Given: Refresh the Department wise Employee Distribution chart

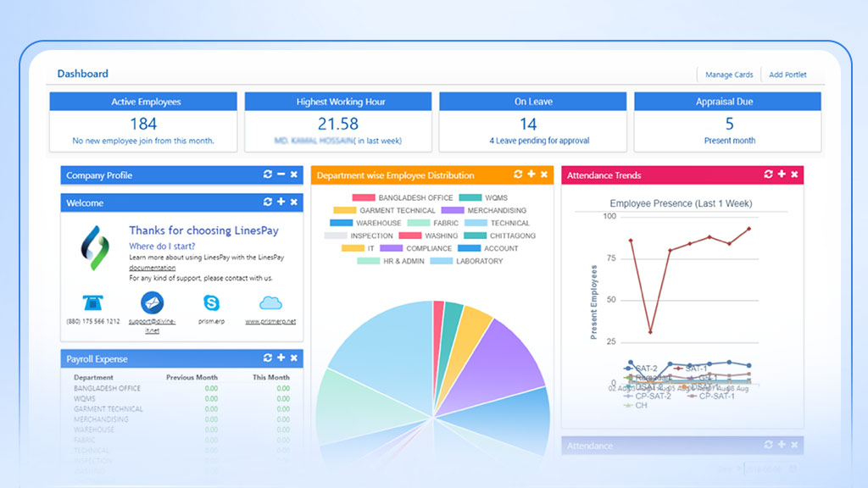Looking at the screenshot, I should click(517, 175).
